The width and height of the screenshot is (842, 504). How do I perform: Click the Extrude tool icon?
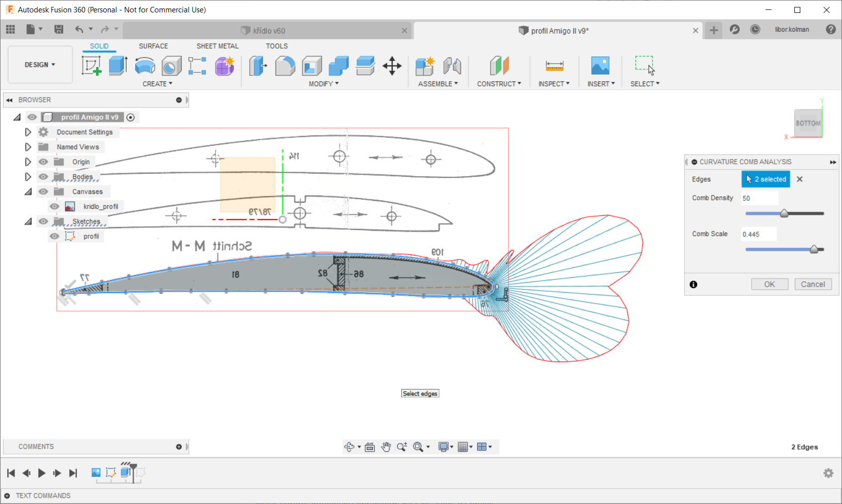tap(118, 65)
